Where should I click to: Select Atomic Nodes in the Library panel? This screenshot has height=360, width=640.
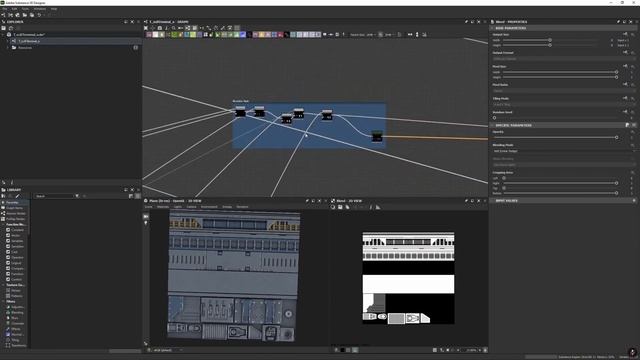pos(16,213)
